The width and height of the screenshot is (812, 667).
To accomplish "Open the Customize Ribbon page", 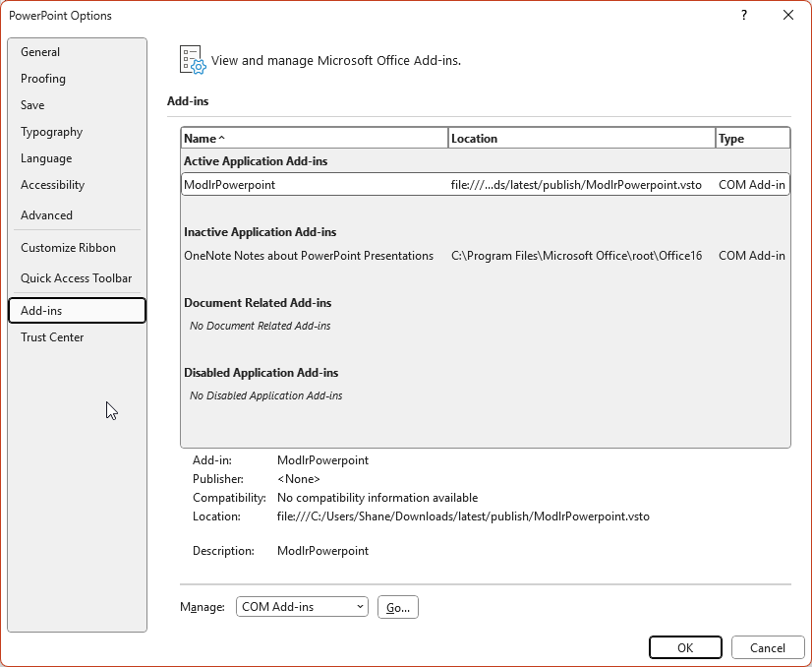I will [x=69, y=247].
